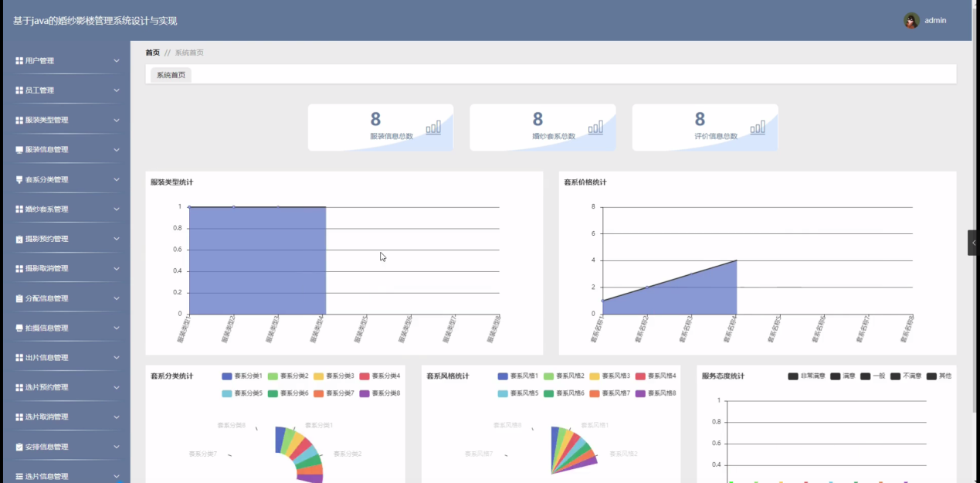Expand the 用户管理 menu chevron
The height and width of the screenshot is (483, 980).
coord(117,60)
